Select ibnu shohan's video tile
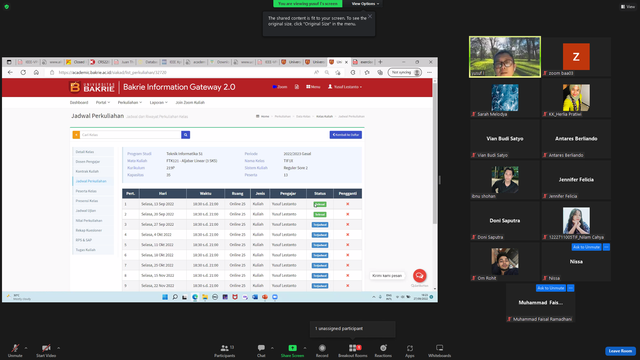 click(505, 180)
